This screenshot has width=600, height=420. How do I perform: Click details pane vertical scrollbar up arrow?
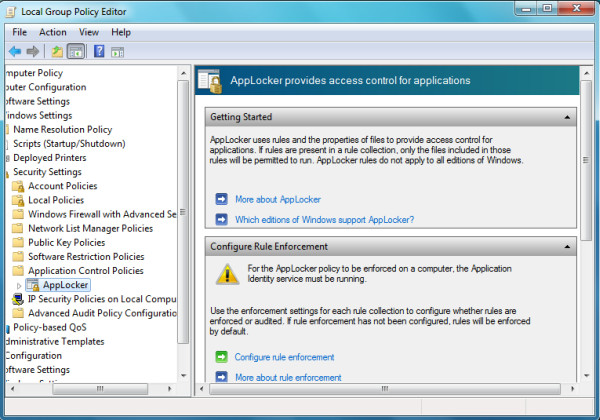(x=587, y=73)
